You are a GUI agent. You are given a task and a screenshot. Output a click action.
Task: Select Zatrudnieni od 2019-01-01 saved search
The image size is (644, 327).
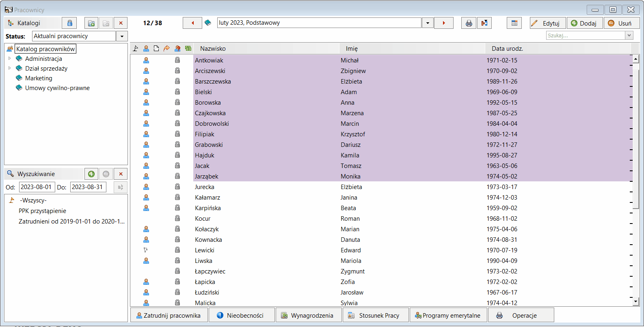click(x=71, y=222)
